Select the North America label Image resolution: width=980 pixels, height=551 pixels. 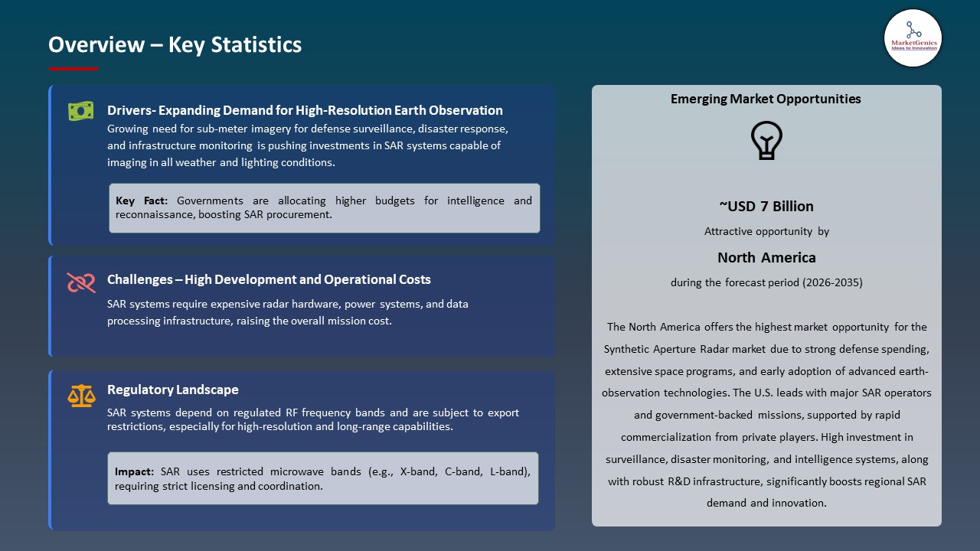tap(766, 257)
